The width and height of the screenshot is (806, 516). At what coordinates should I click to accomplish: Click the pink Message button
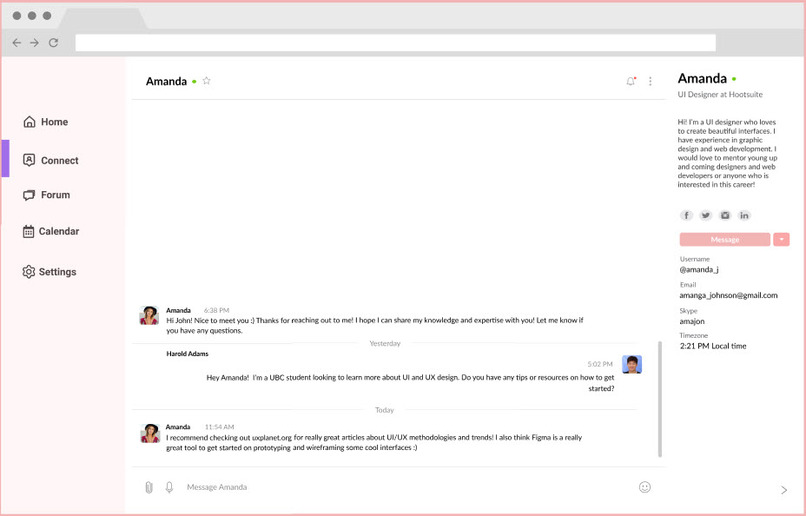point(725,239)
